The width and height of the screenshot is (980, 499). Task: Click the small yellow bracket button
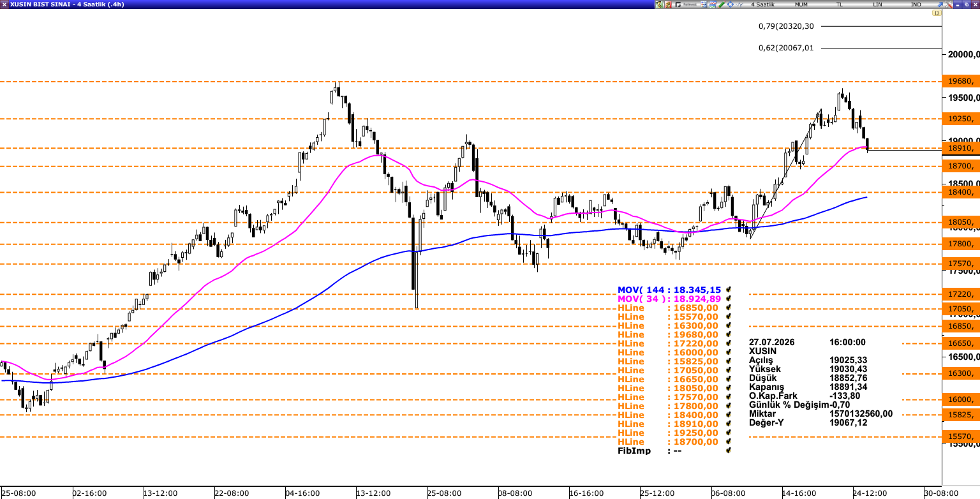937,13
